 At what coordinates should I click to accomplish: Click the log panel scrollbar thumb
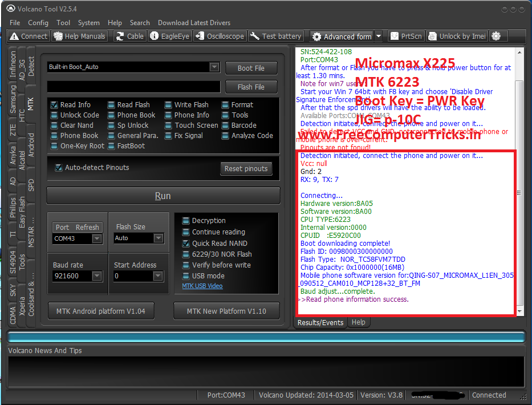(x=519, y=192)
